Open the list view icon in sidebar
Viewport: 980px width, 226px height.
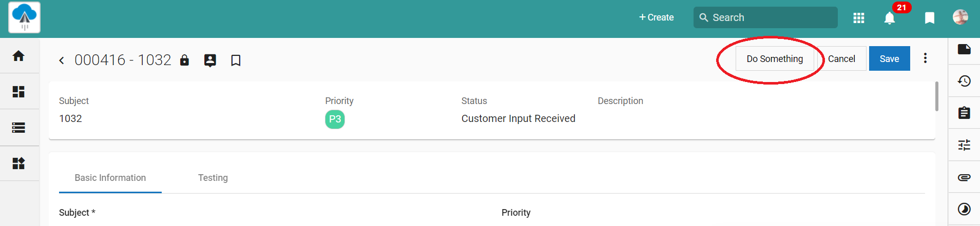[18, 128]
